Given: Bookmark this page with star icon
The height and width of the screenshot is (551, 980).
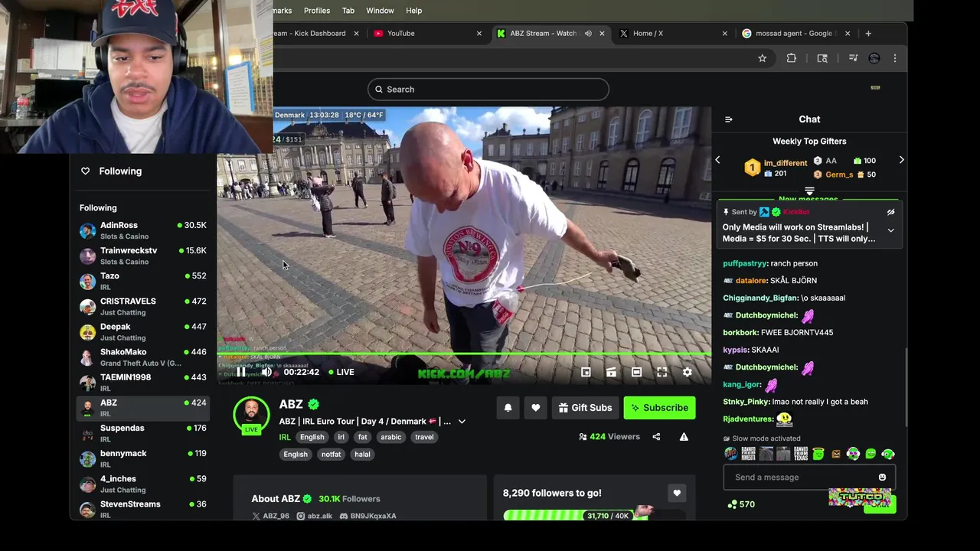Looking at the screenshot, I should point(763,58).
